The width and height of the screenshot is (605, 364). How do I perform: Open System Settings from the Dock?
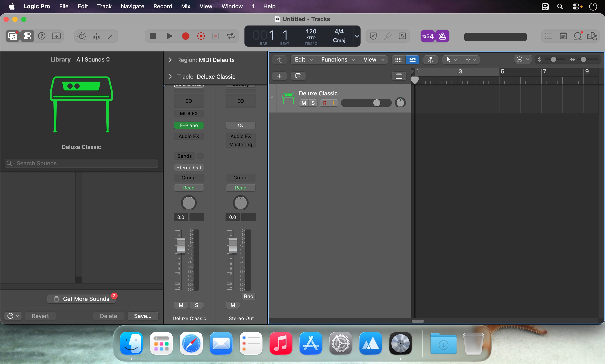[341, 343]
